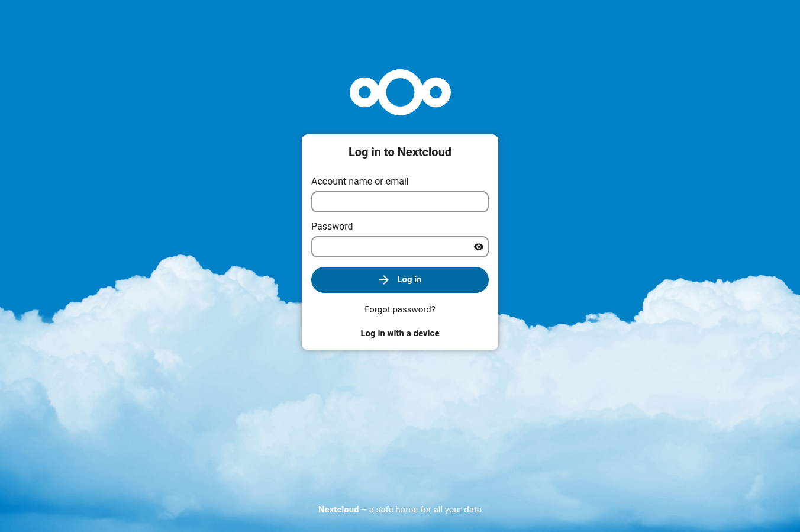Click the small right circle of the logo
The width and height of the screenshot is (800, 532).
click(x=436, y=92)
